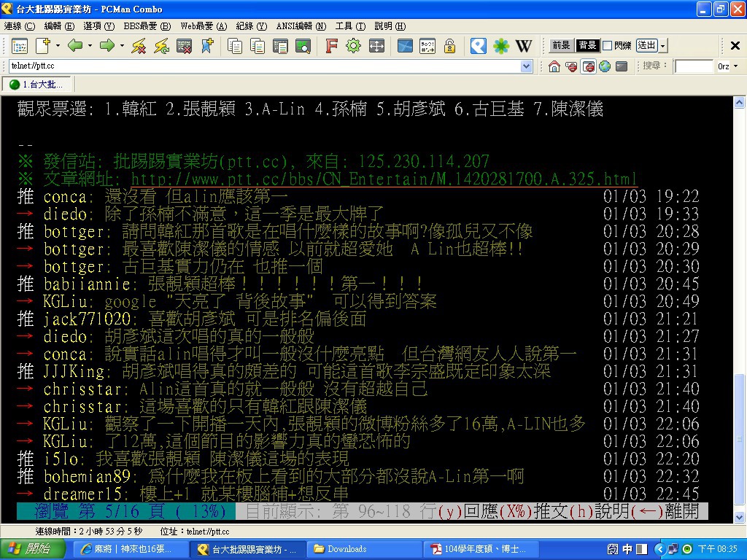Select the 1.台大批... connection tab
747x560 pixels.
[36, 85]
